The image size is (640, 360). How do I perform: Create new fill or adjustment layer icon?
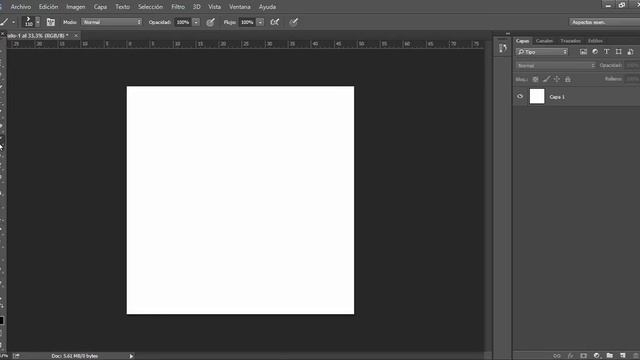pyautogui.click(x=597, y=356)
